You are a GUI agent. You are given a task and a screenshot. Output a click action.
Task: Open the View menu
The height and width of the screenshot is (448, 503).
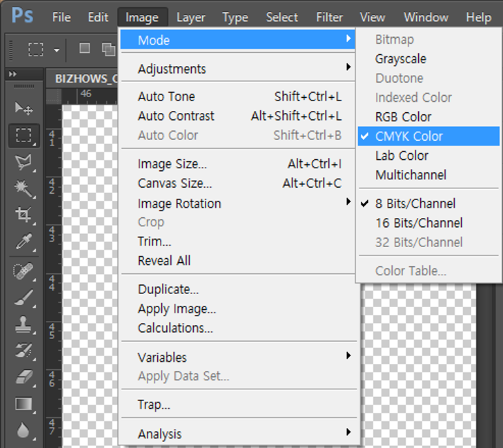point(373,18)
